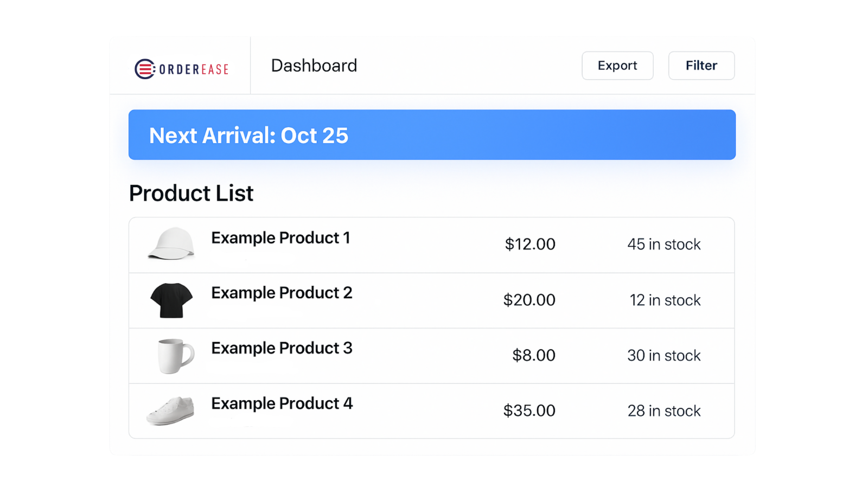
Task: Open Example Product 1
Action: [280, 238]
